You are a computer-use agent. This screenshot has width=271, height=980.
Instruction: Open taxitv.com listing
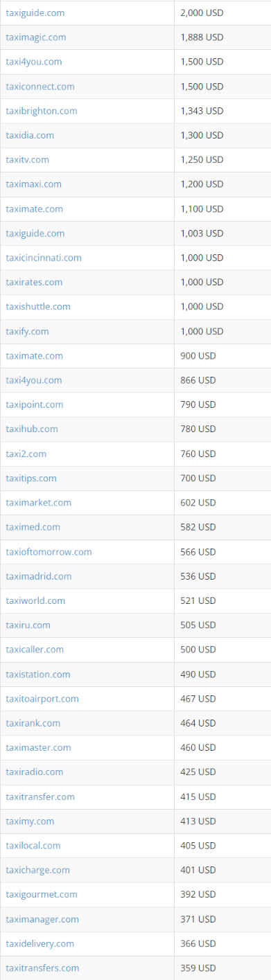[28, 160]
